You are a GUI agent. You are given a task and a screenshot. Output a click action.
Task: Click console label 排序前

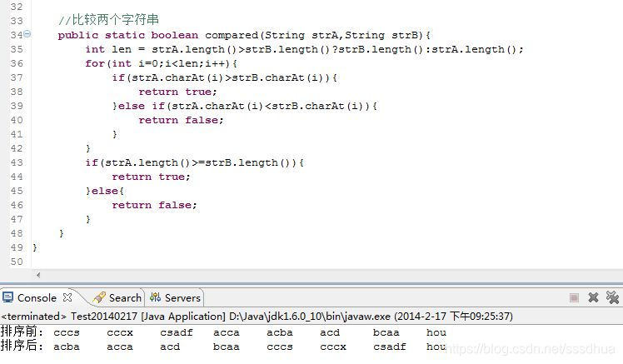[x=22, y=332]
